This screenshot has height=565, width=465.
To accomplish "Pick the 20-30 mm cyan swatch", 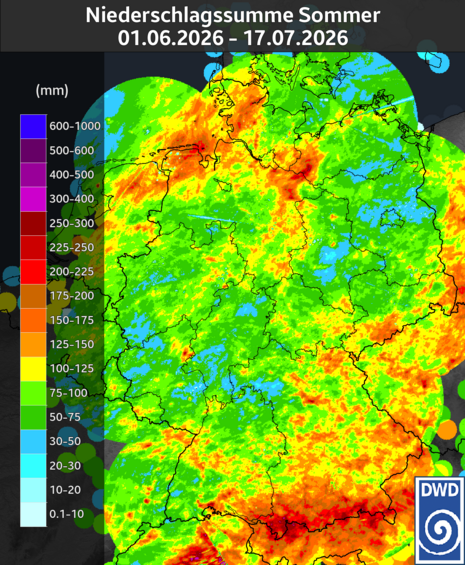I will tap(33, 466).
